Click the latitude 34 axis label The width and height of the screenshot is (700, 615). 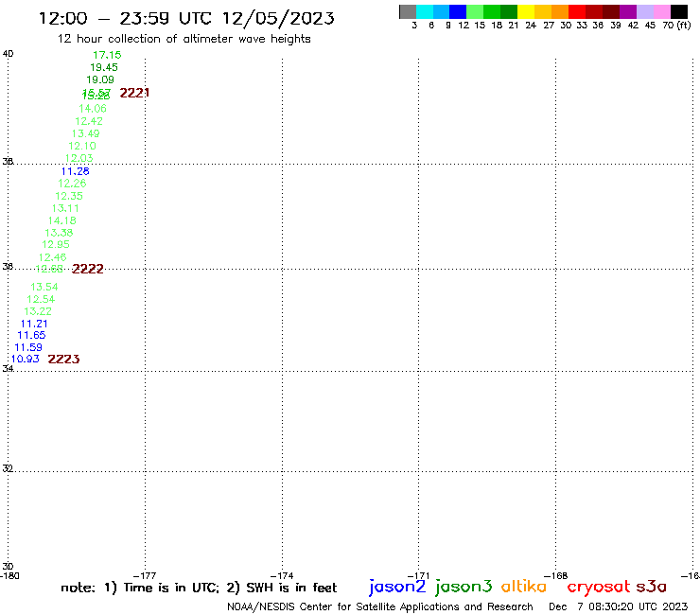pos(8,368)
